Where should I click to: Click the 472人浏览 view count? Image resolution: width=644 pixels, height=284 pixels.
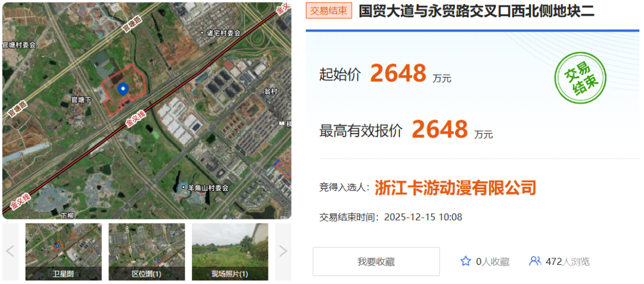(568, 261)
